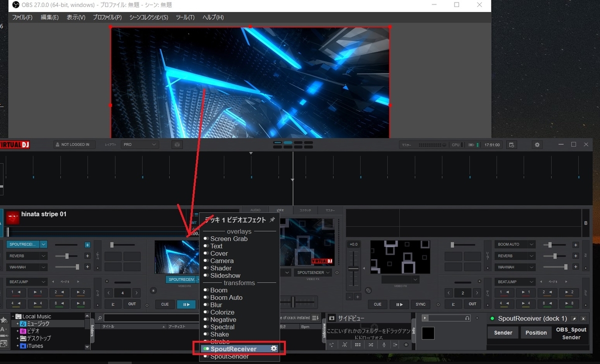
Task: Adjust left deck REVERB effect slider
Action: [x=66, y=256]
